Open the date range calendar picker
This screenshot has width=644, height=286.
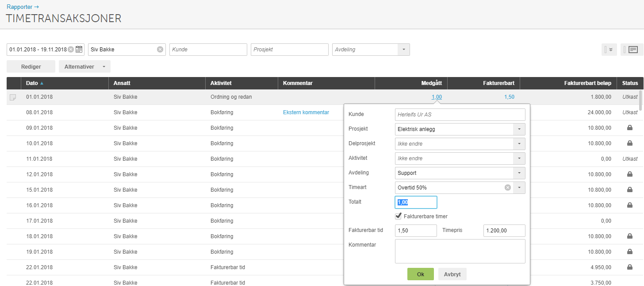point(79,50)
